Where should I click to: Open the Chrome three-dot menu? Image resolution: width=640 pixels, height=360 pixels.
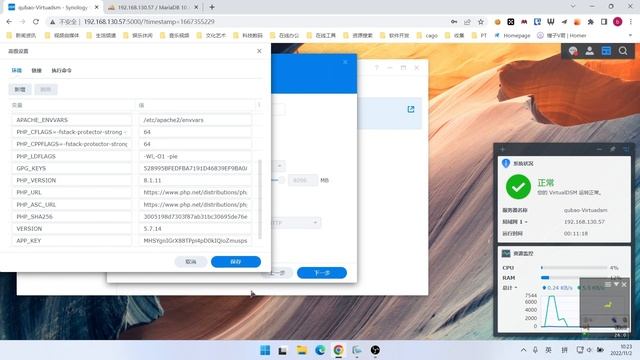[x=631, y=22]
